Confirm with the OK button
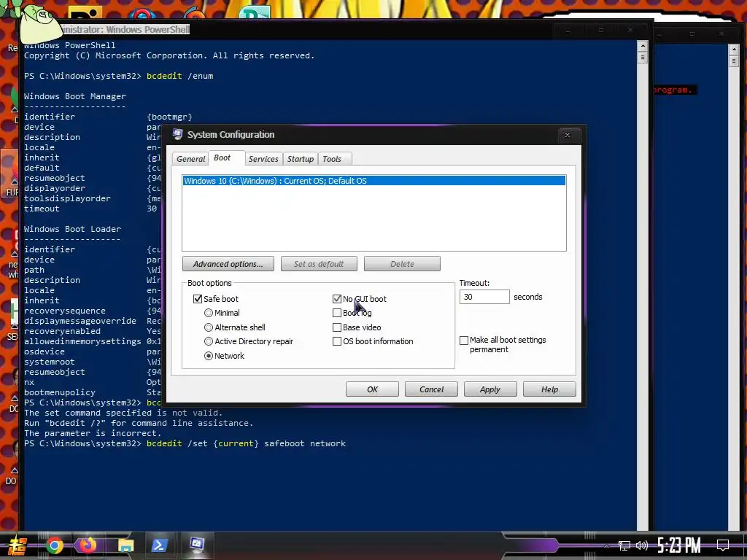747x560 pixels. [x=372, y=389]
